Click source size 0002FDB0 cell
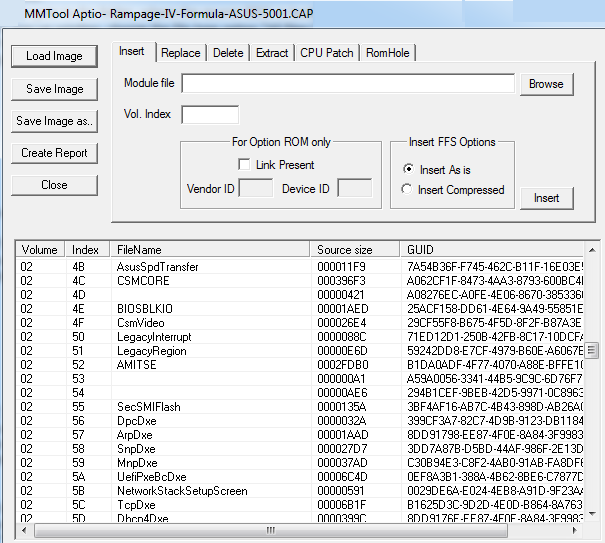Image resolution: width=605 pixels, height=543 pixels. point(343,365)
